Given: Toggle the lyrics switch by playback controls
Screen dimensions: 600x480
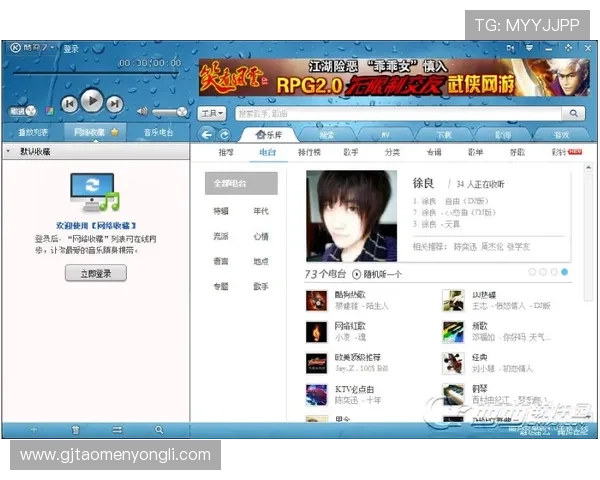Looking at the screenshot, I should click(x=22, y=111).
